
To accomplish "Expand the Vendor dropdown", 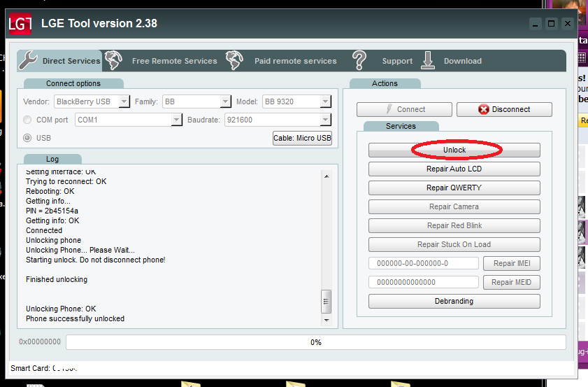I will 124,101.
